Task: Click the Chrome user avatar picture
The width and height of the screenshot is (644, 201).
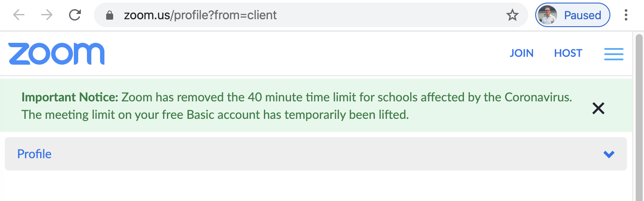Action: click(x=547, y=15)
